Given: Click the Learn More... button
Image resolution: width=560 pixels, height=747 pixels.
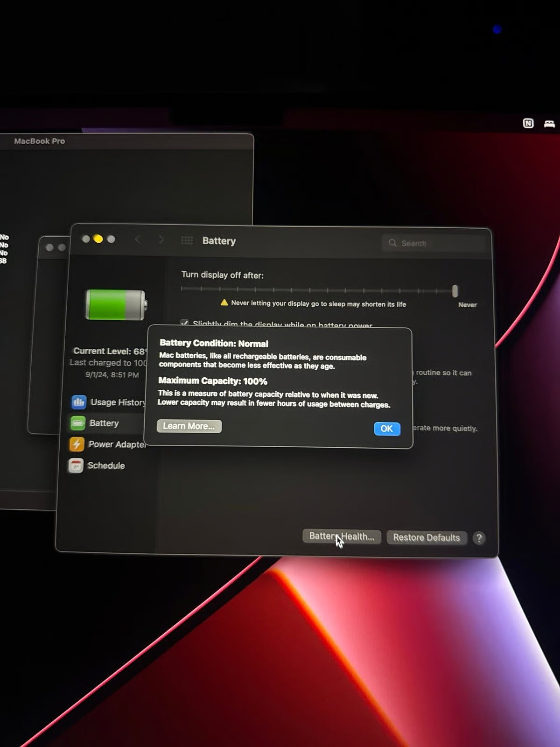Looking at the screenshot, I should click(189, 426).
